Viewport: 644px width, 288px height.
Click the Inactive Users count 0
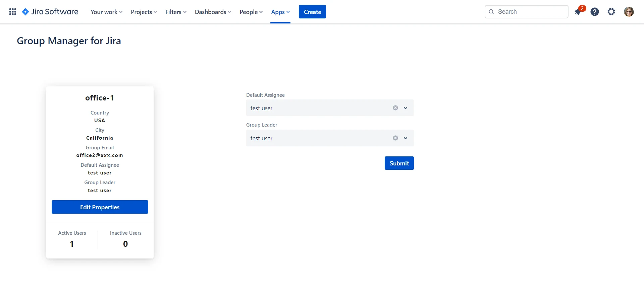tap(125, 244)
